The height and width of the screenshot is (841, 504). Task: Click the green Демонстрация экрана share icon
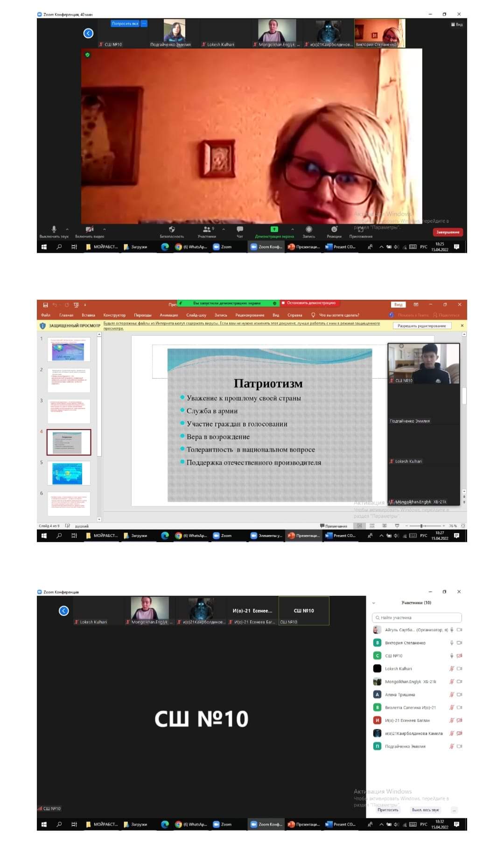coord(274,229)
